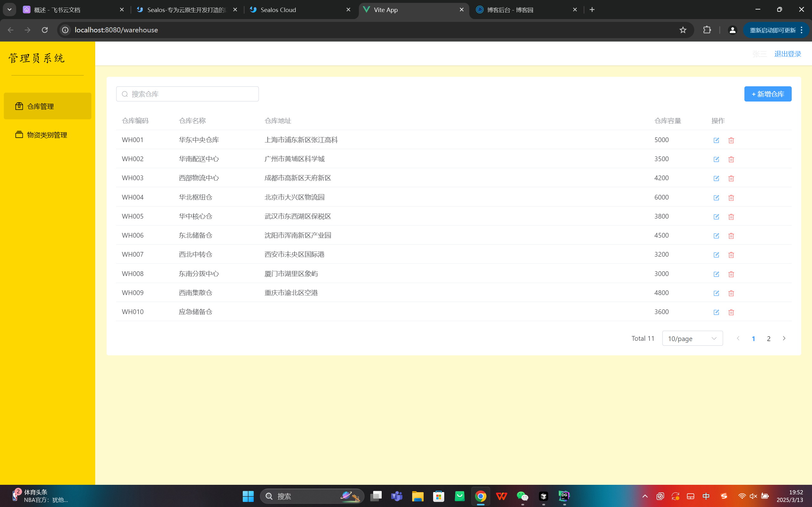Click trash icon for WH006 row
This screenshot has width=812, height=507.
(x=731, y=236)
